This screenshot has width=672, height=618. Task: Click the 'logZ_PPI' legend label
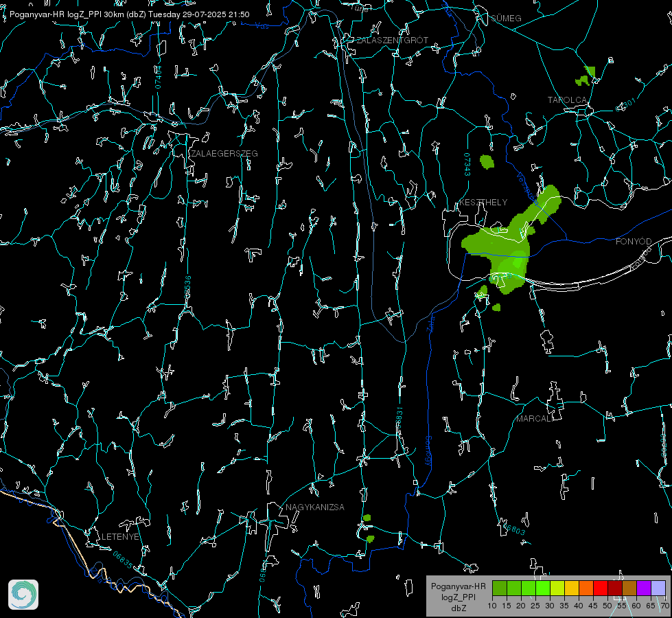click(459, 597)
